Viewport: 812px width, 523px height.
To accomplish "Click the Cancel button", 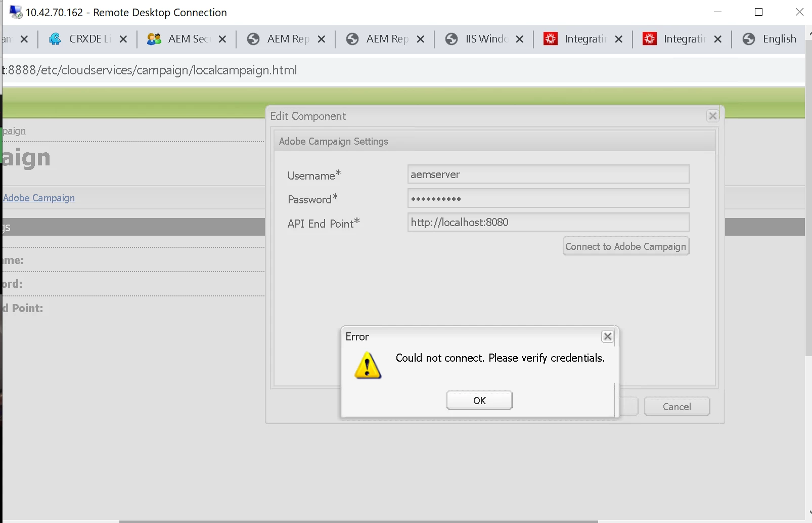I will 677,407.
